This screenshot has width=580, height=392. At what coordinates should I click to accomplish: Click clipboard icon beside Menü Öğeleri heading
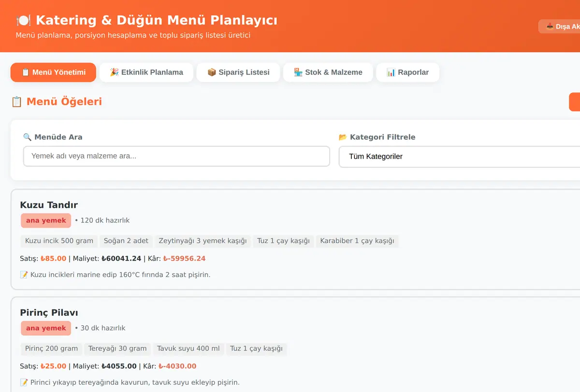pos(16,102)
